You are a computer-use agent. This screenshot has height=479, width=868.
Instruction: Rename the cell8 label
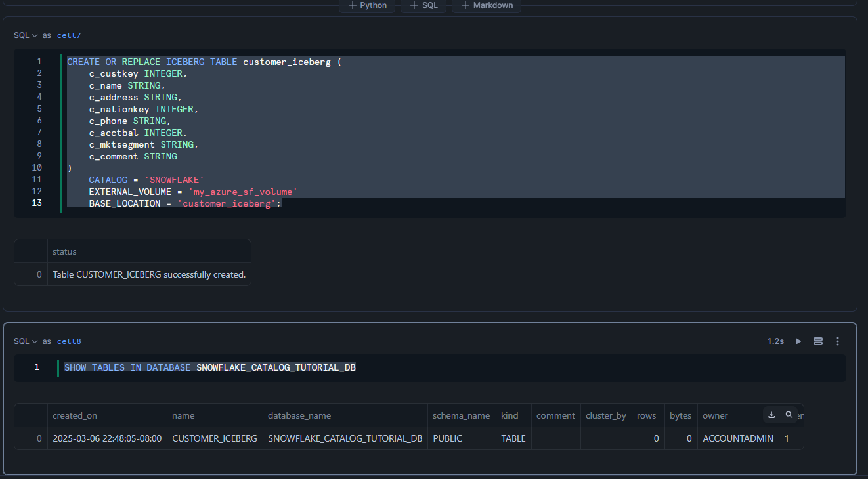pyautogui.click(x=69, y=341)
